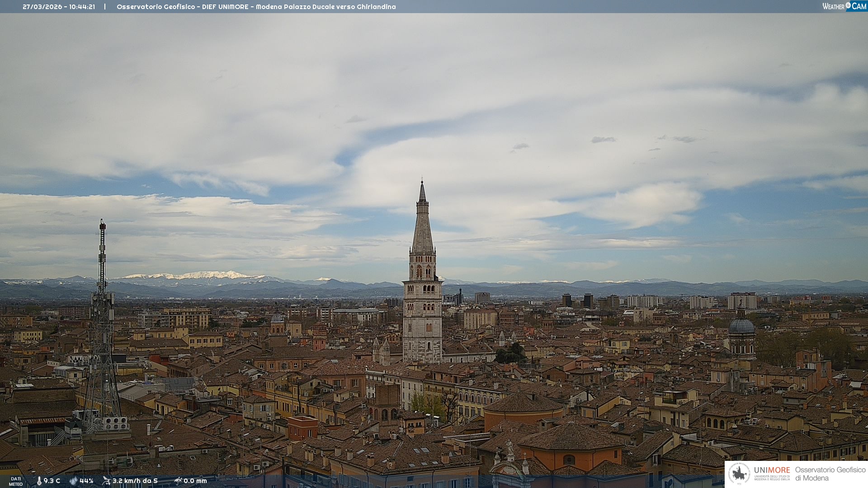Image resolution: width=868 pixels, height=488 pixels.
Task: Click the UNIMORE horse seal emblem
Action: (739, 474)
